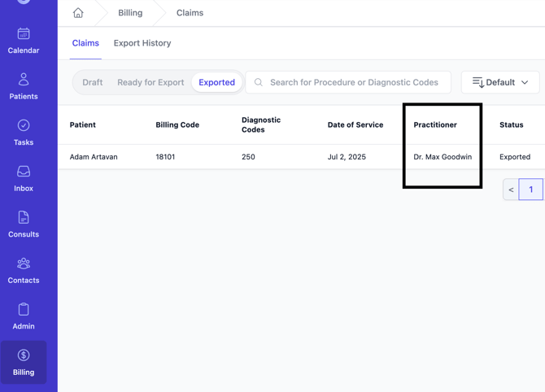Click the Dr. Max Goodwin cell
The height and width of the screenshot is (392, 545).
tap(443, 157)
